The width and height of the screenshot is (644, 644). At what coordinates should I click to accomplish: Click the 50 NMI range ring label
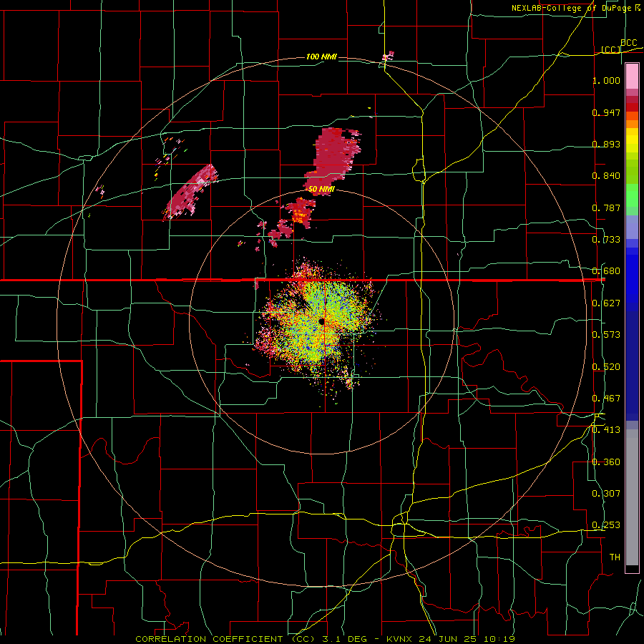pyautogui.click(x=321, y=190)
